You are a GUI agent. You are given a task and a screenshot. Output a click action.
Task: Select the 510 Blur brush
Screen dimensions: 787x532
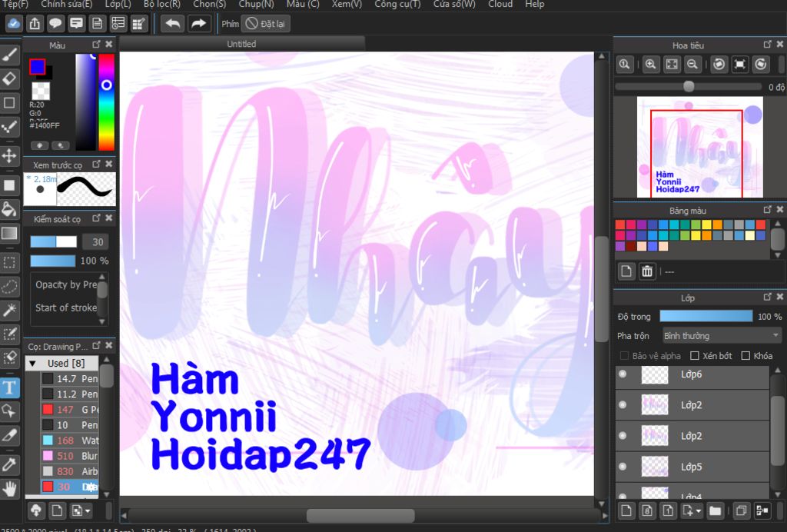tap(70, 456)
